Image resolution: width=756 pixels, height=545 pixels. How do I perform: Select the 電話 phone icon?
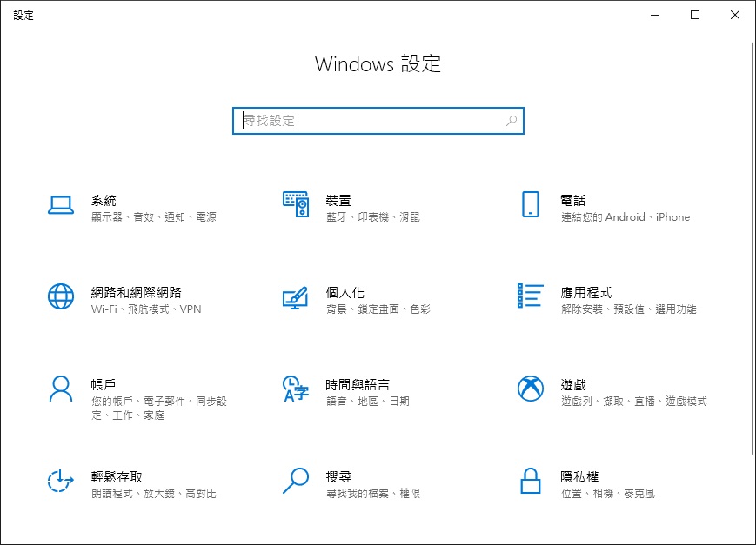pyautogui.click(x=531, y=204)
